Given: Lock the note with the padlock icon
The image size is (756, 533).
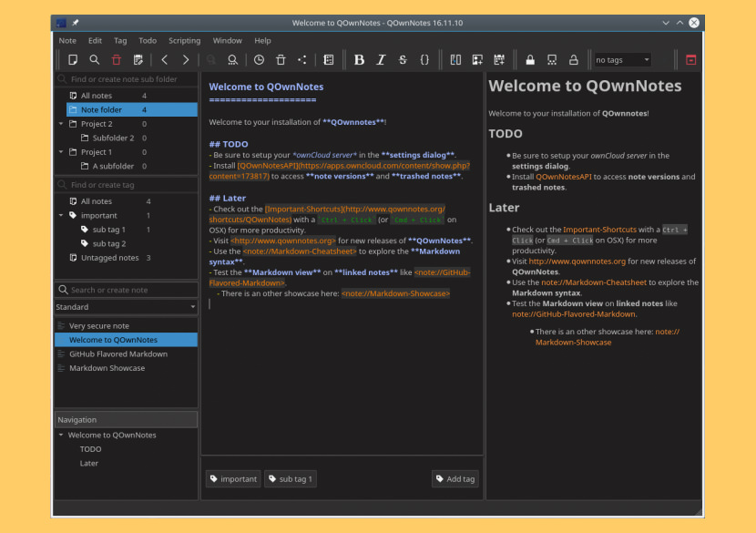Looking at the screenshot, I should point(530,59).
